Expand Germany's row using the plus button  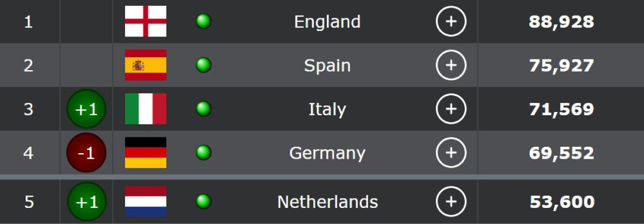(451, 153)
